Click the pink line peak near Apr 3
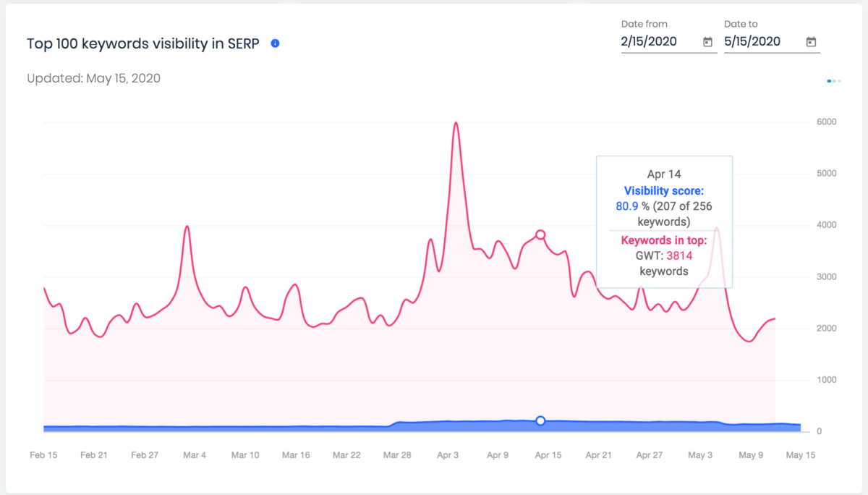 [456, 123]
